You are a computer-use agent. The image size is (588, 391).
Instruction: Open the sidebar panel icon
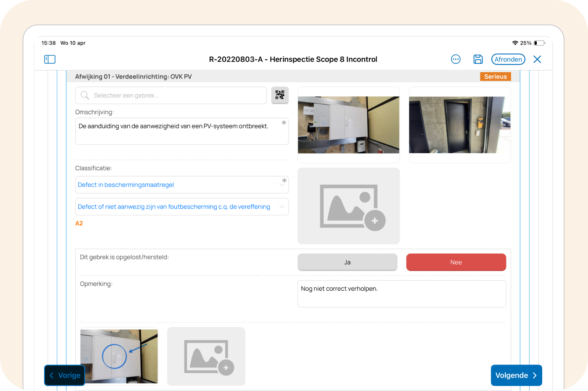coord(50,59)
